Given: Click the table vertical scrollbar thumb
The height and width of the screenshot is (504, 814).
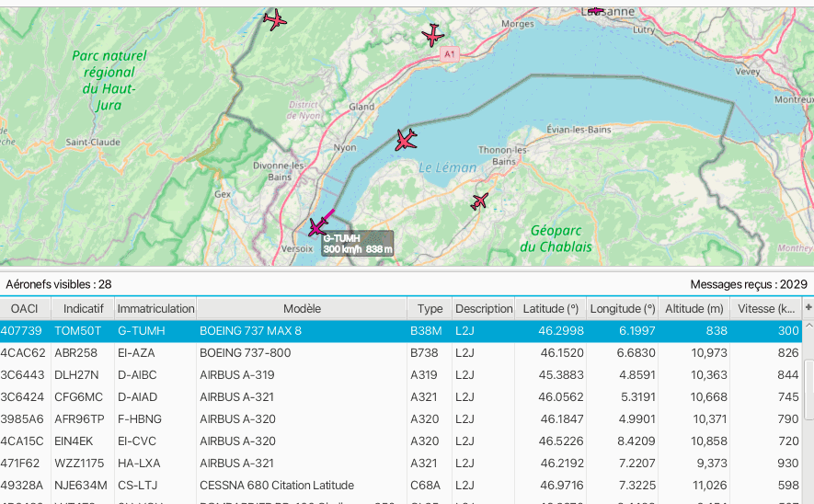Looking at the screenshot, I should pyautogui.click(x=808, y=389).
